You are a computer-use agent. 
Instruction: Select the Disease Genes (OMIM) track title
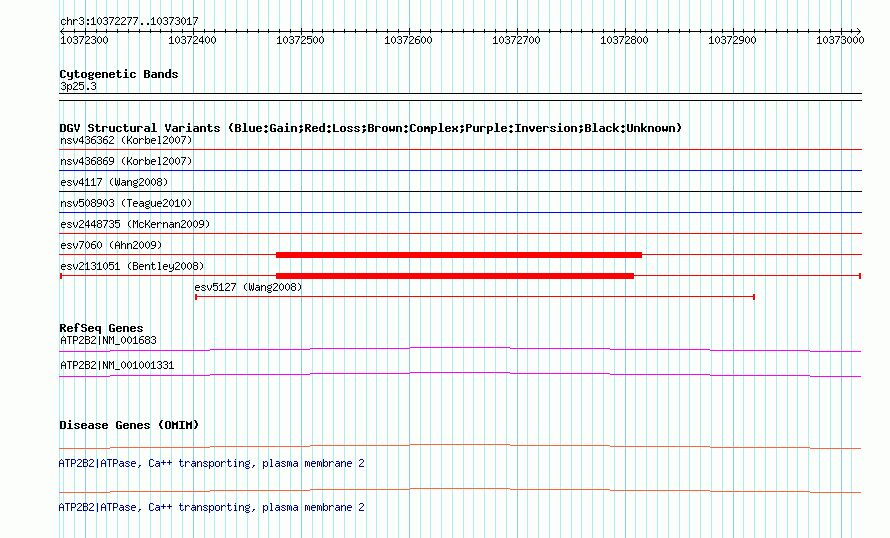pos(129,425)
